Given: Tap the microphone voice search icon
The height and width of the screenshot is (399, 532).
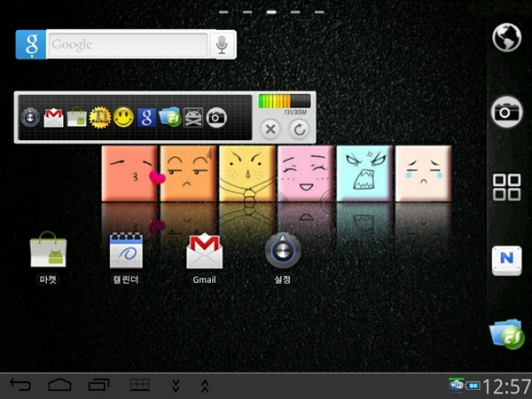Looking at the screenshot, I should 222,44.
